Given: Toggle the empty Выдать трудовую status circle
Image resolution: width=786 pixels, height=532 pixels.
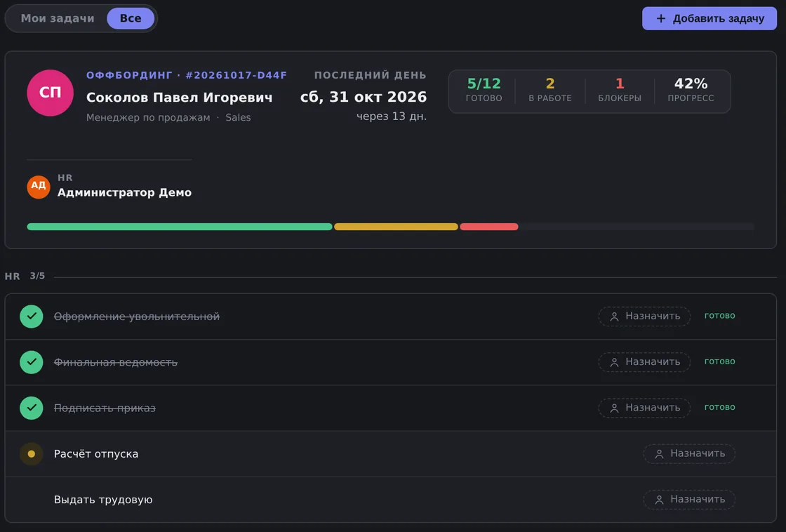Looking at the screenshot, I should click(31, 500).
